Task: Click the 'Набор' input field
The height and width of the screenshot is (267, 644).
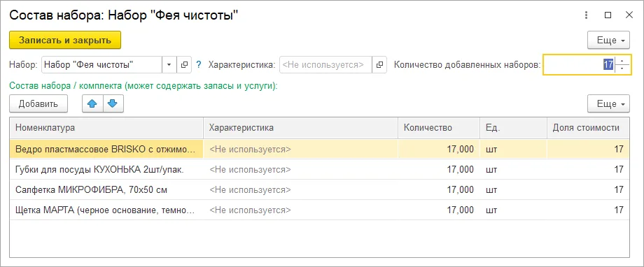Action: pos(102,65)
